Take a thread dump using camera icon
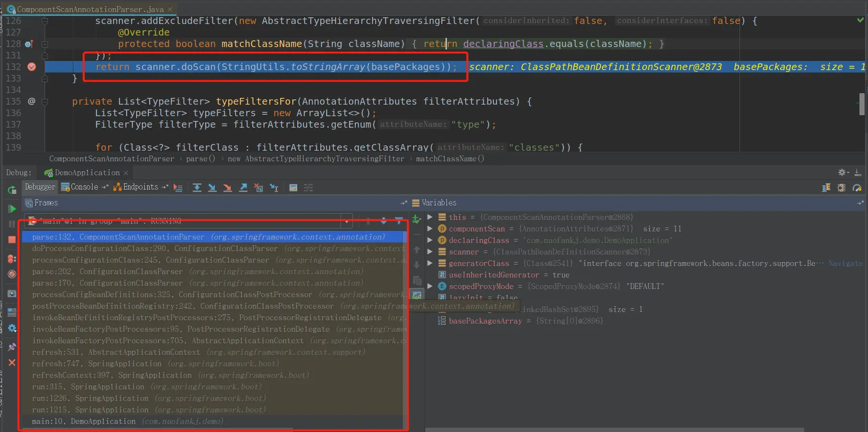This screenshot has height=432, width=868. coord(12,293)
